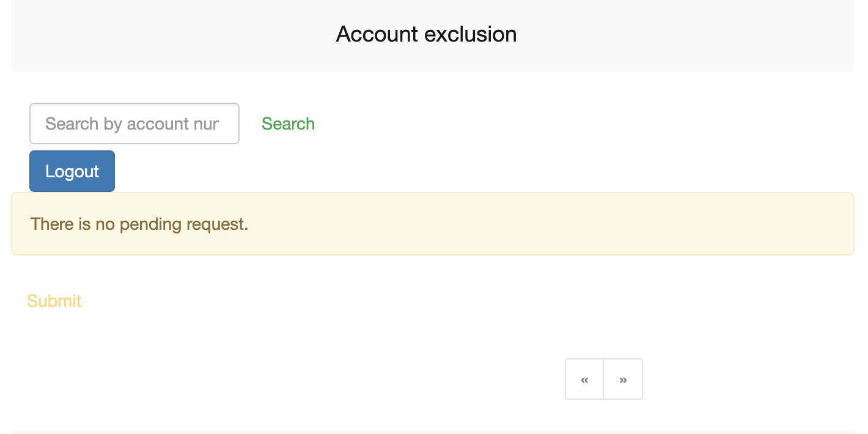
Task: Click the placeholder text in search input
Action: click(132, 124)
